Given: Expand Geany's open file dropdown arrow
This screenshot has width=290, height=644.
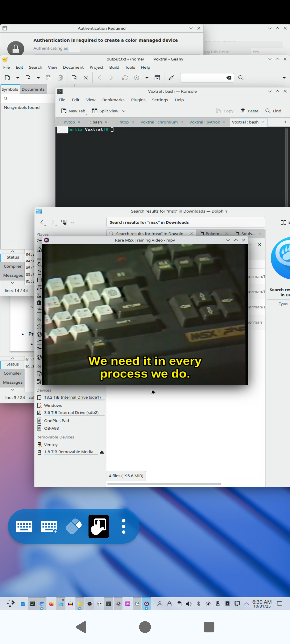Looking at the screenshot, I should coord(38,78).
